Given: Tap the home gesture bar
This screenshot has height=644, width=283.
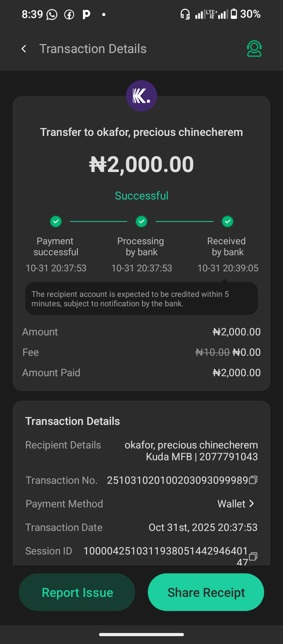Looking at the screenshot, I should point(141,634).
